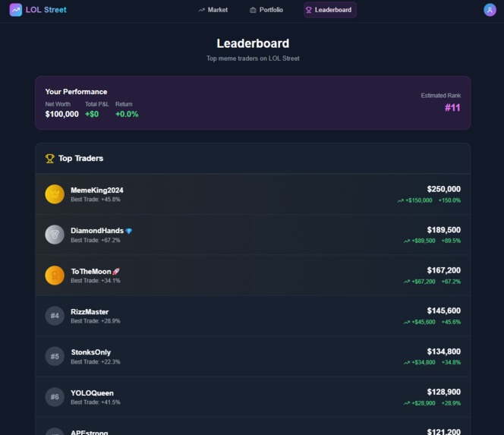Click the Leaderboard page heading

click(x=253, y=43)
